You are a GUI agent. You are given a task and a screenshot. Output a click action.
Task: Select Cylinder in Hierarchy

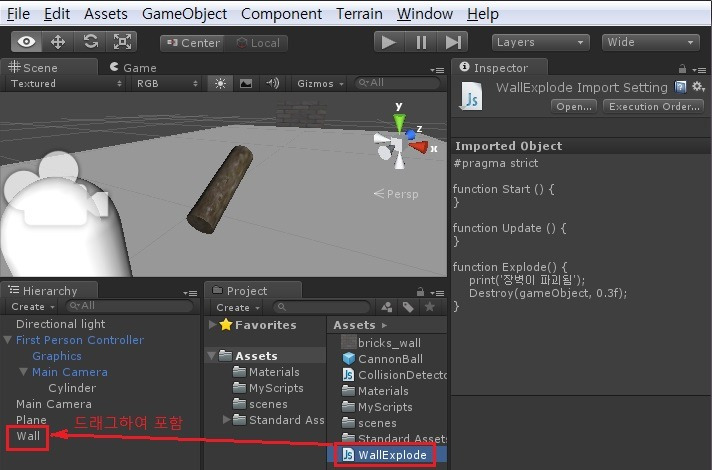coord(72,388)
